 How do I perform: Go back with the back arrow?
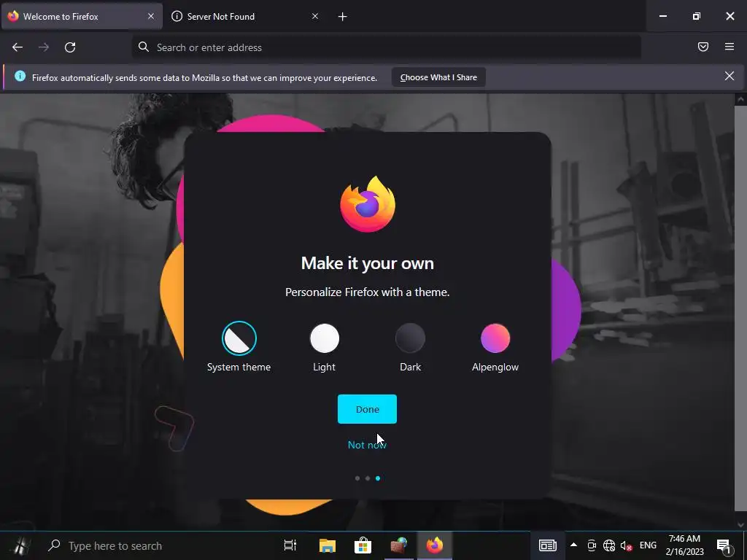[x=18, y=47]
